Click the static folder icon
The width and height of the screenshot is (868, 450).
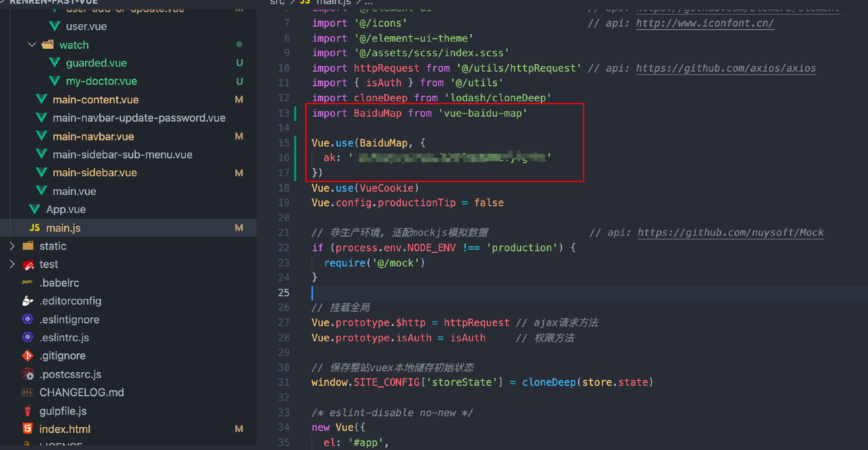[x=28, y=246]
